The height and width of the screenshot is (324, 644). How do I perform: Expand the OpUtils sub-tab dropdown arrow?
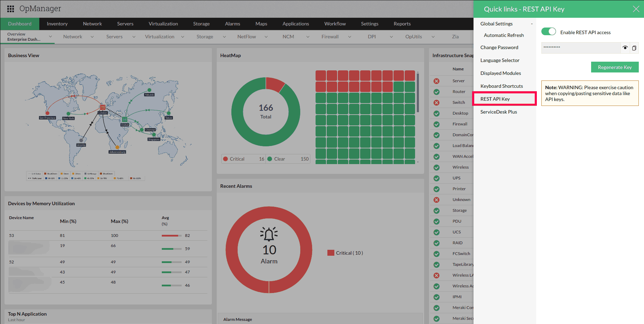point(433,37)
